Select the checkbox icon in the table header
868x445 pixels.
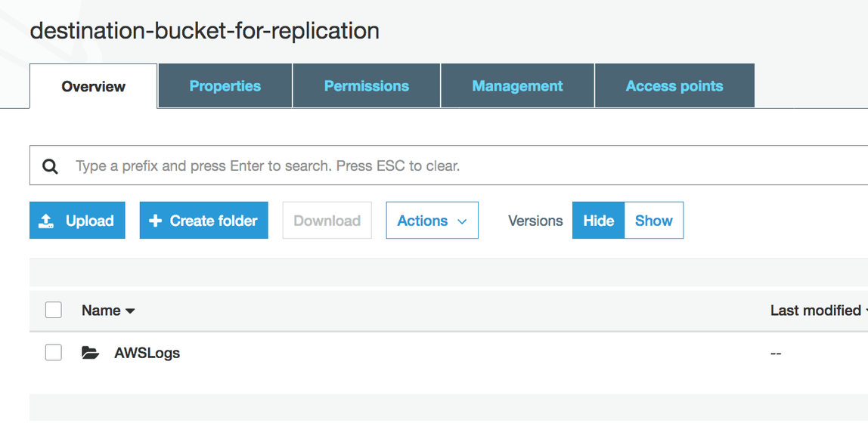click(x=53, y=310)
